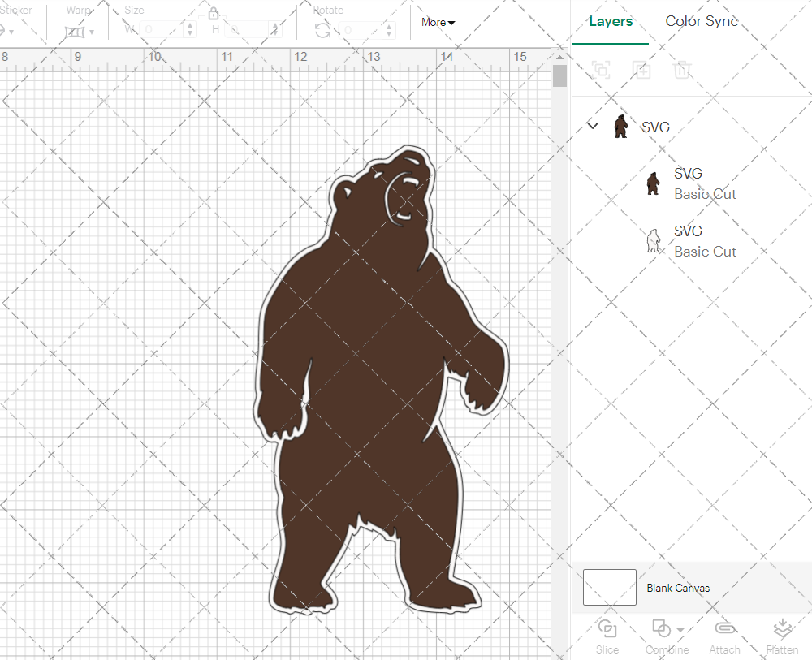Switch to the Layers tab

pyautogui.click(x=611, y=21)
